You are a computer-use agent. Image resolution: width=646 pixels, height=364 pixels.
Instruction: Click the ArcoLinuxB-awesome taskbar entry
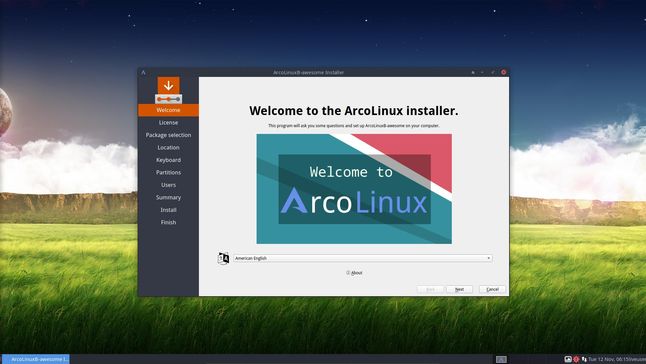[36, 359]
